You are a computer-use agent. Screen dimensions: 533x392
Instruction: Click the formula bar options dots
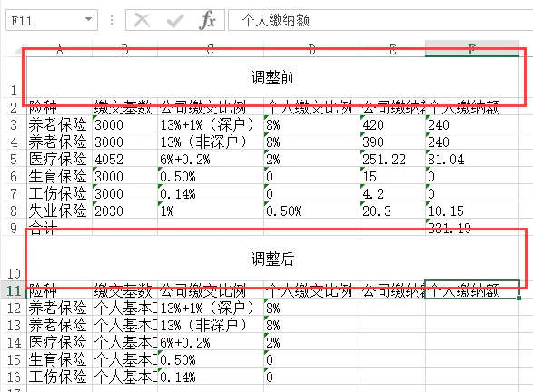pyautogui.click(x=112, y=20)
